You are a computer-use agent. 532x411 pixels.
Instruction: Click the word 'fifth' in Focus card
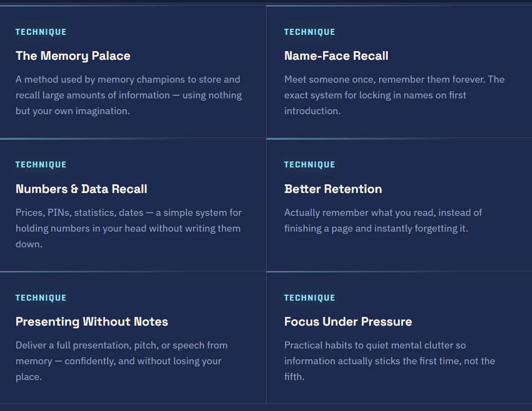click(x=293, y=377)
